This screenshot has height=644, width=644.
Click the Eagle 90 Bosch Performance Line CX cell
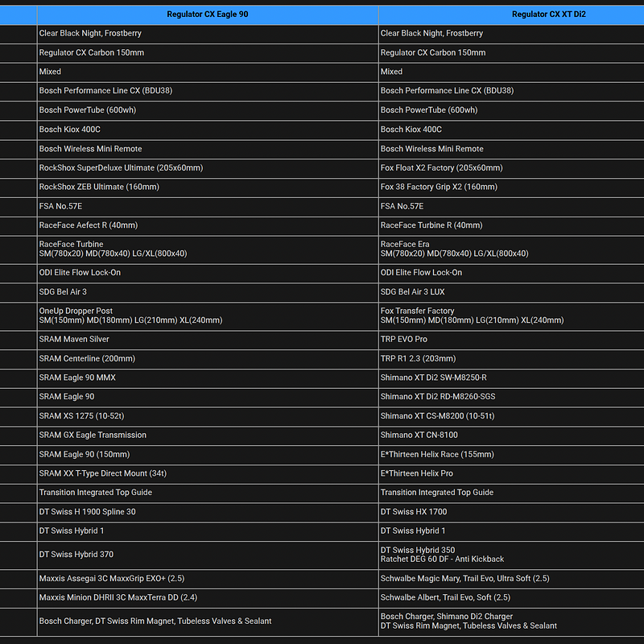[208, 91]
